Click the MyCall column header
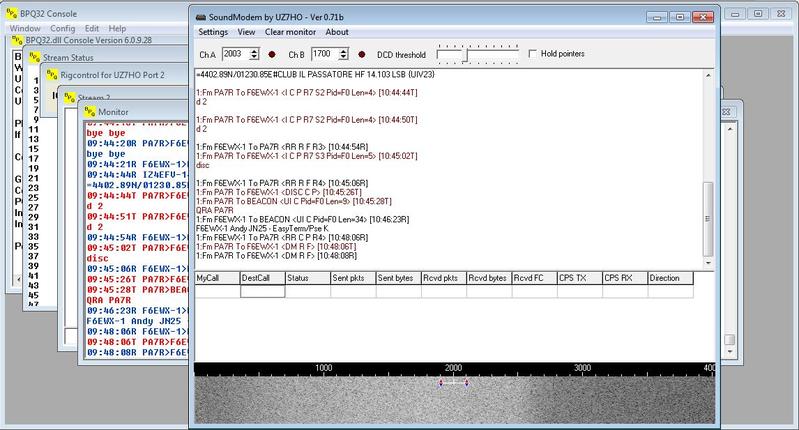The height and width of the screenshot is (430, 799). click(218, 278)
